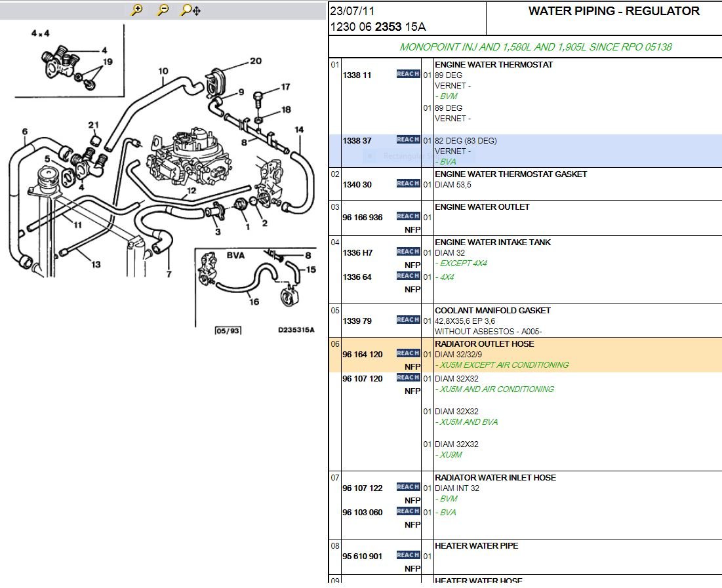Click row index 01 in parts list
This screenshot has height=588, width=722.
[334, 65]
